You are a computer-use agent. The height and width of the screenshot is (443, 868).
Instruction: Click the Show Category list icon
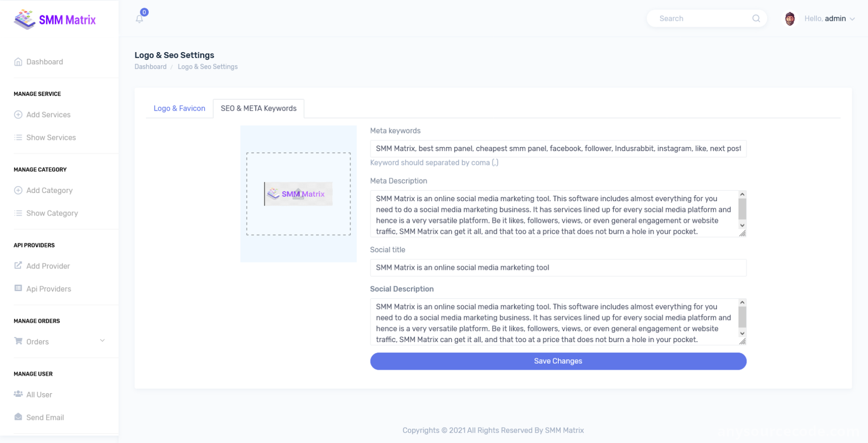[18, 213]
